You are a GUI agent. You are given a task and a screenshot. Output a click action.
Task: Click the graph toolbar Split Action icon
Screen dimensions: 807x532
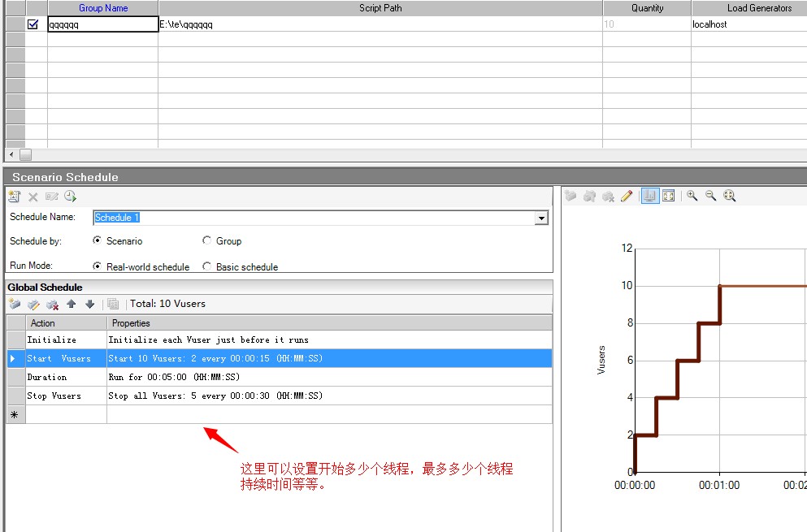589,196
